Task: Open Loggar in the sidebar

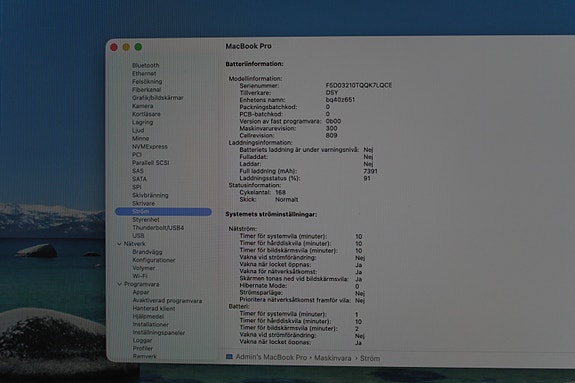Action: [142, 340]
